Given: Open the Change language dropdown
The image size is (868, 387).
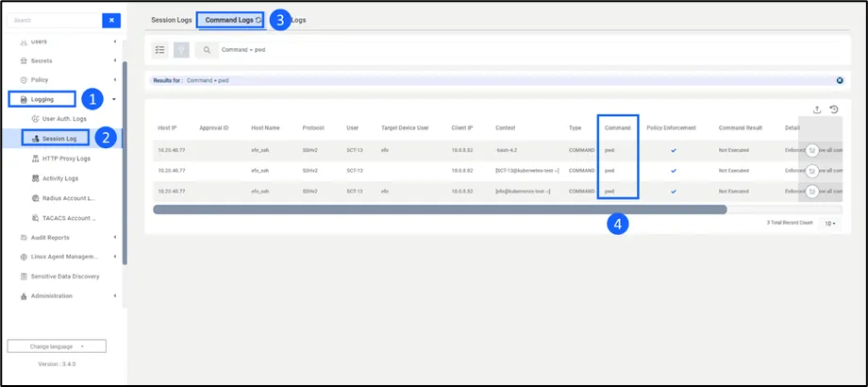Looking at the screenshot, I should [x=57, y=346].
